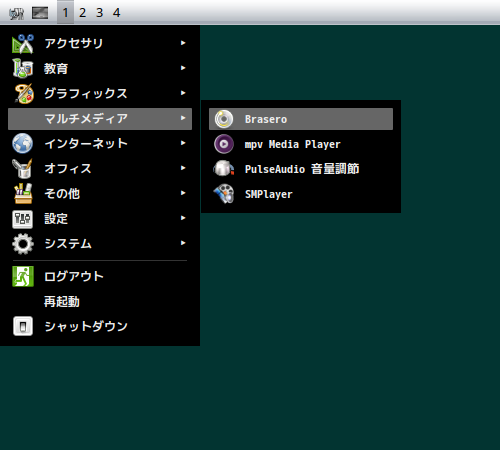The width and height of the screenshot is (500, 450).
Task: Click the アクセサリ scissors icon
Action: [23, 44]
